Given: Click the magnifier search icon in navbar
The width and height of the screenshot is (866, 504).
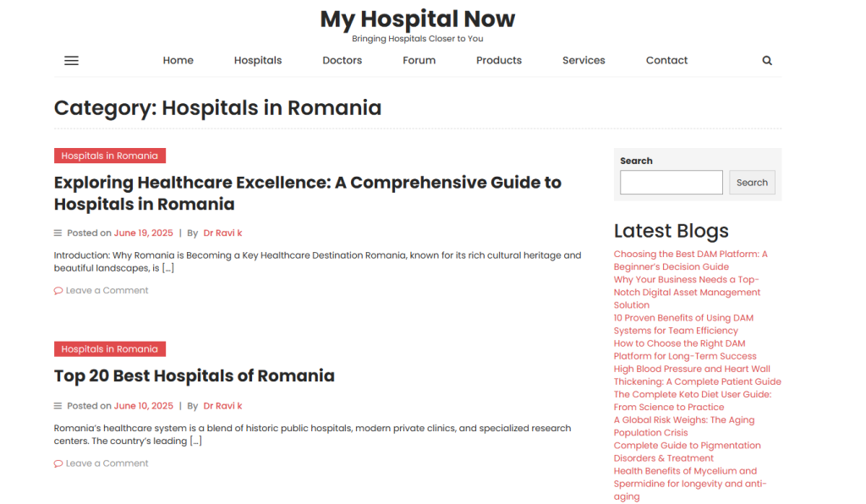Looking at the screenshot, I should [767, 61].
